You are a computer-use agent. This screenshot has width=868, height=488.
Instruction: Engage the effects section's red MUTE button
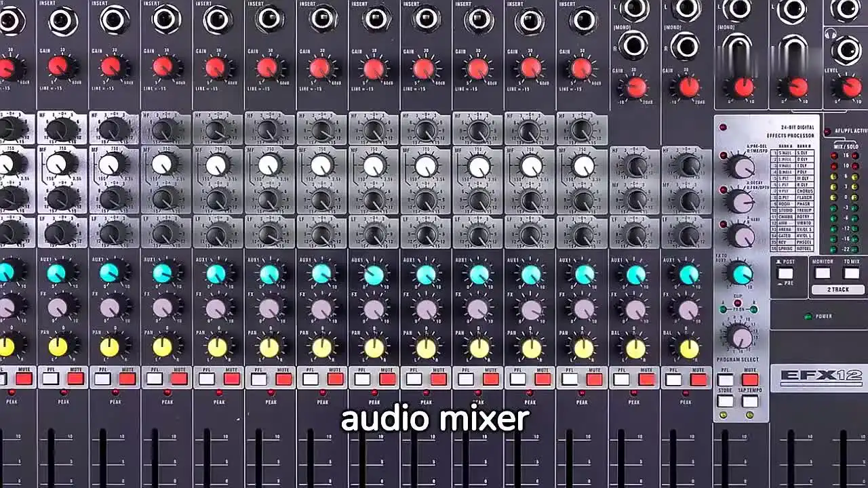(x=750, y=380)
